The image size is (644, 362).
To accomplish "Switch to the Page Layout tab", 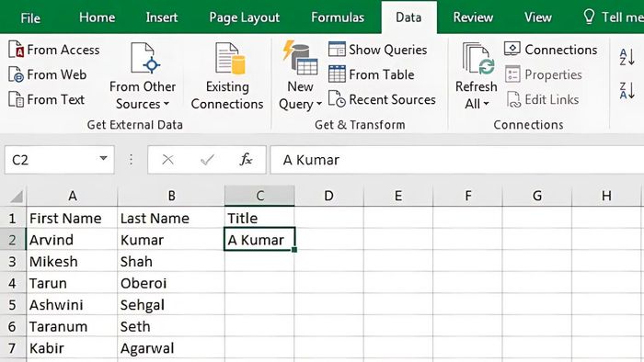I will 245,17.
